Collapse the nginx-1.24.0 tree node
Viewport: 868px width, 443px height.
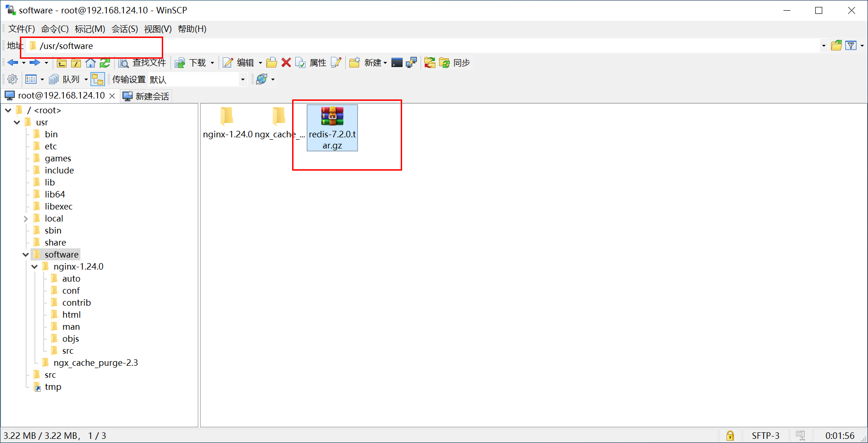tap(34, 266)
